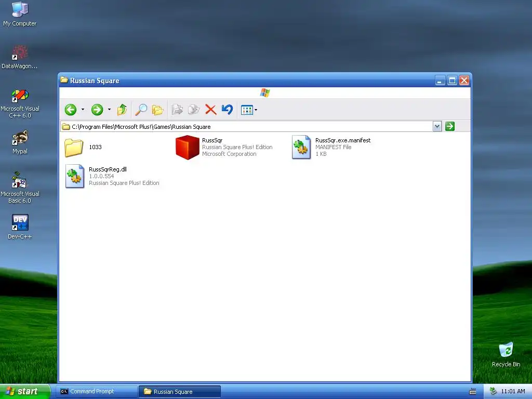Select the RussSqr.exe.manifest file icon
Viewport: 532px width, 399px height.
click(301, 147)
